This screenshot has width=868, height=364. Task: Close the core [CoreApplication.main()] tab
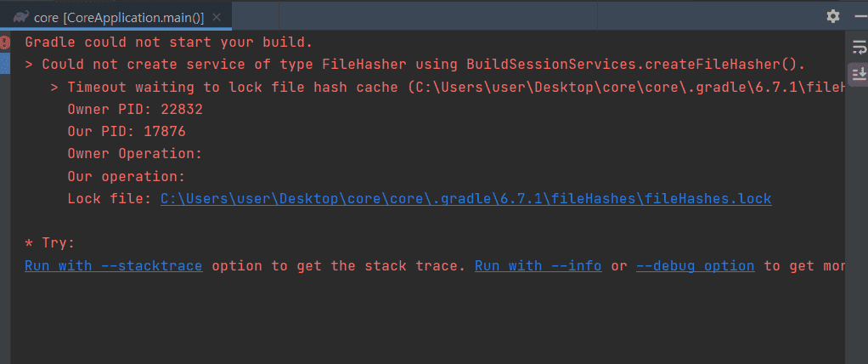pos(217,18)
